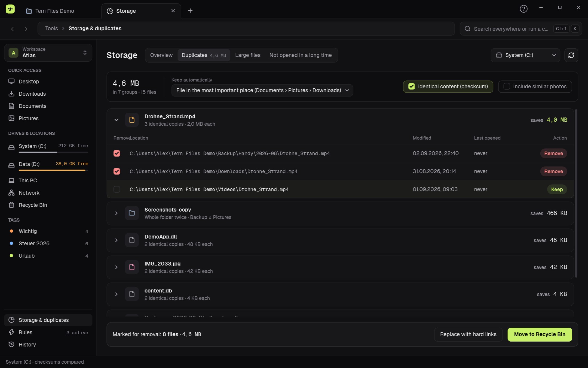The image size is (588, 368).
Task: Open the Recycle Bin
Action: [48, 205]
